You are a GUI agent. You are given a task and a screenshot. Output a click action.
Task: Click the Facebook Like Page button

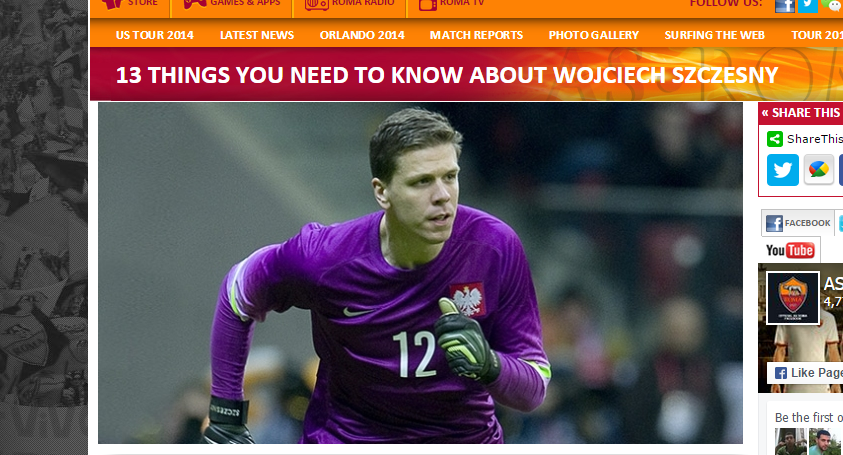click(805, 373)
